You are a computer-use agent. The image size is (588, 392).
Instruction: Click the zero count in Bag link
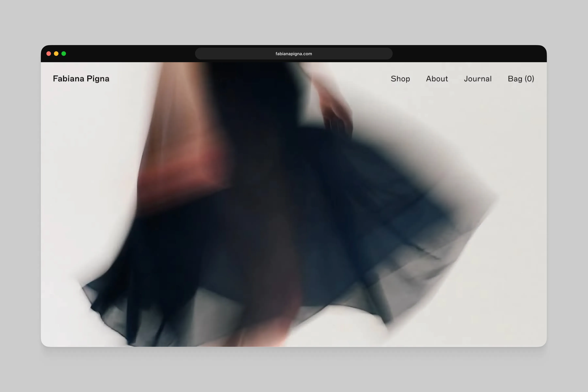[529, 79]
